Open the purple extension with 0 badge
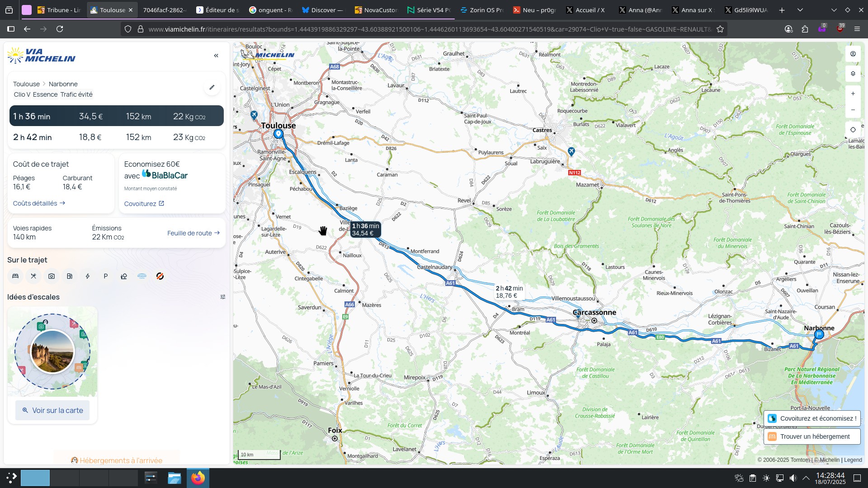The width and height of the screenshot is (868, 488). pos(822,29)
